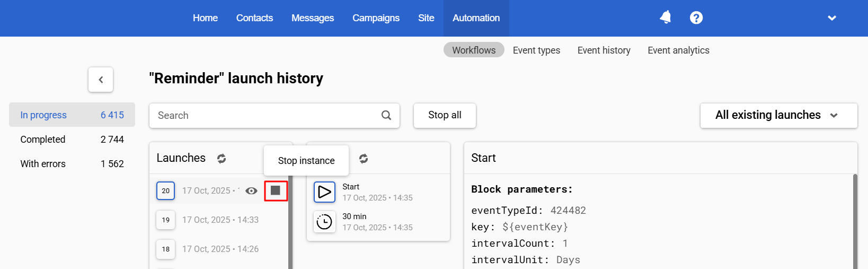The width and height of the screenshot is (868, 269).
Task: Stop launch 20 with the square icon
Action: pos(276,190)
